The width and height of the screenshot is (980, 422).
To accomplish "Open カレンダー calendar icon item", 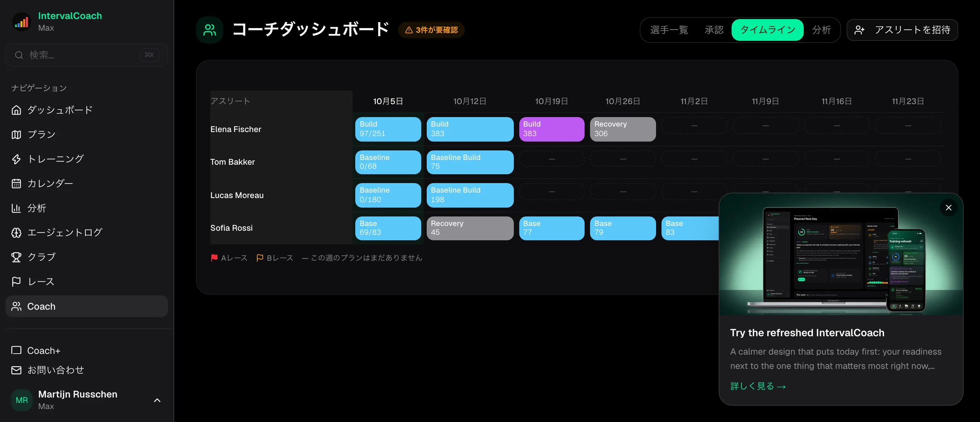I will click(87, 183).
